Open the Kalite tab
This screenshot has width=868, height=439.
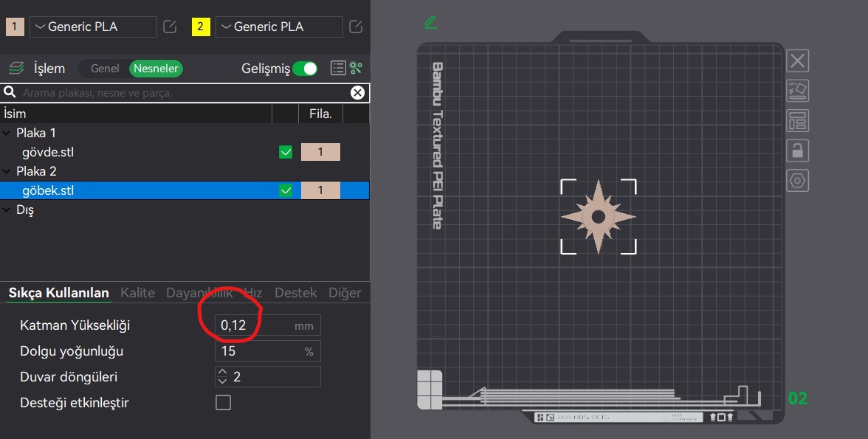pos(137,292)
